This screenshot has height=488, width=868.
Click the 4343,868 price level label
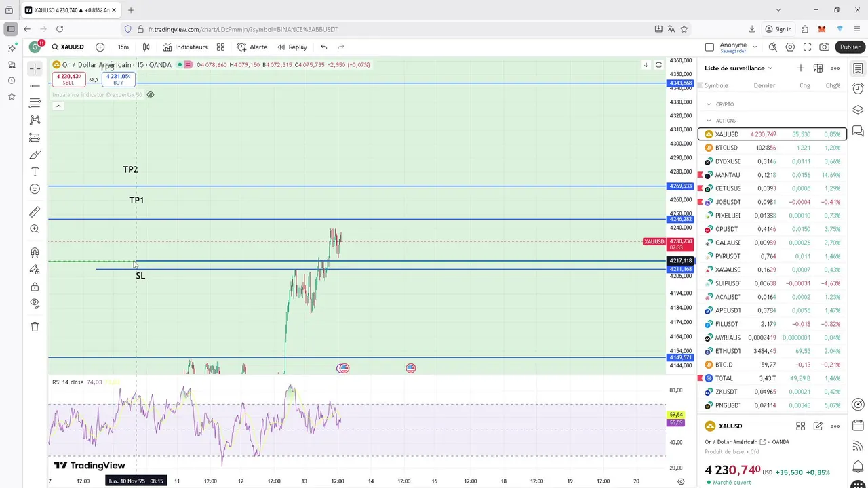coord(679,83)
